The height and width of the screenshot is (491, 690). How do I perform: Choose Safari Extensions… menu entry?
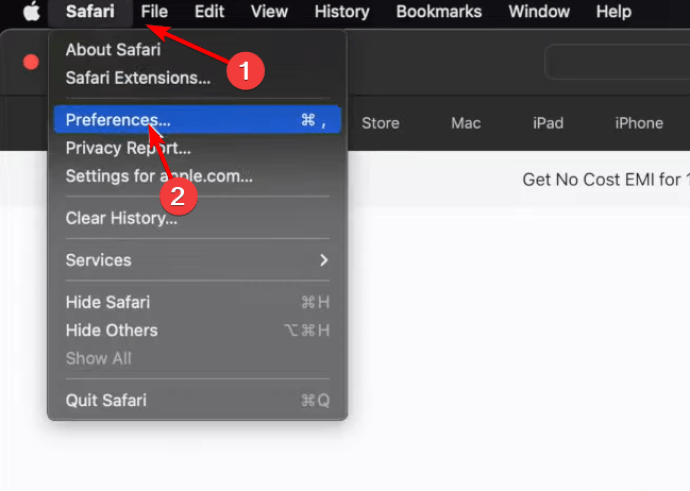click(x=197, y=78)
